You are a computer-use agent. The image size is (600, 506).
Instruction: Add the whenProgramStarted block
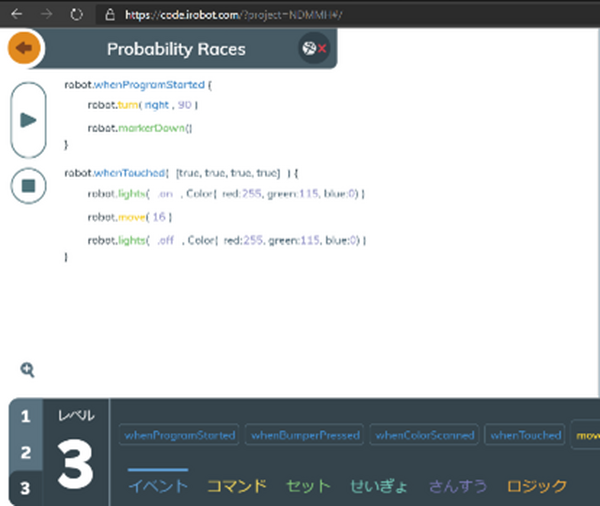[x=180, y=435]
